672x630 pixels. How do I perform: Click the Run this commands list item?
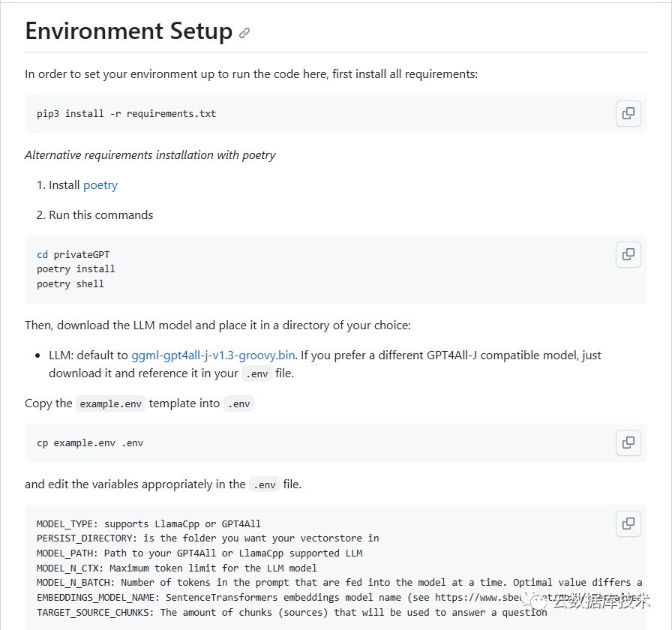tap(100, 215)
